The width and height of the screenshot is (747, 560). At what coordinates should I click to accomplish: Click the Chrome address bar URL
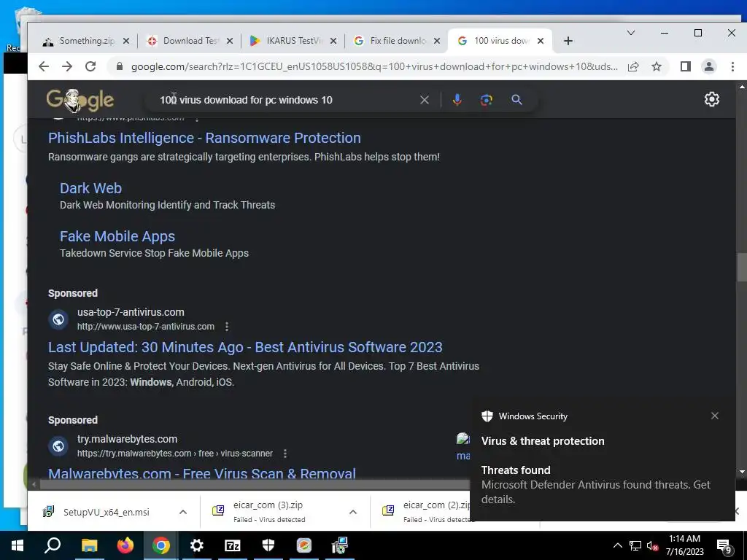pyautogui.click(x=374, y=66)
